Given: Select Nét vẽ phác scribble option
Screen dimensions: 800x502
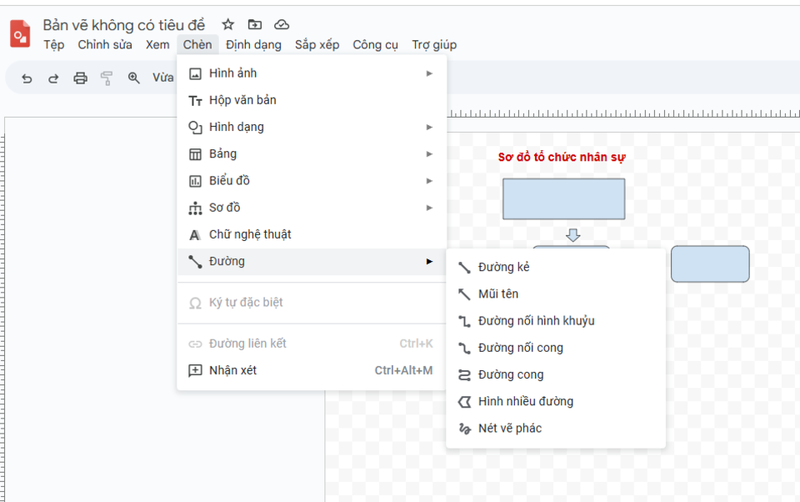Looking at the screenshot, I should coord(556,429).
